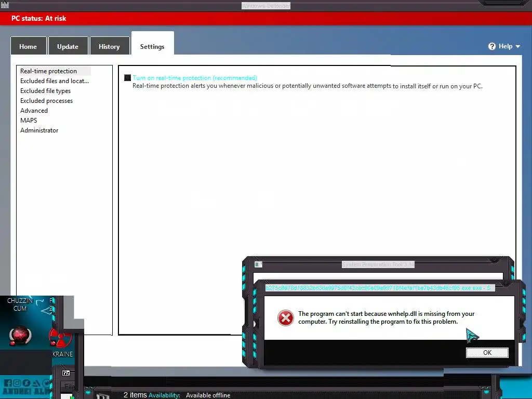Click '2 items' count in status bar
This screenshot has height=399, width=532.
(x=135, y=395)
